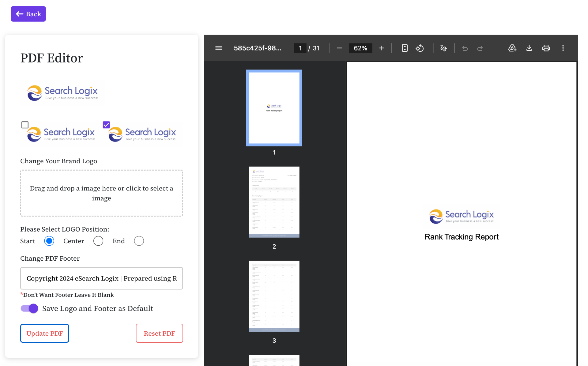
Task: Click the Update PDF button
Action: tap(45, 333)
